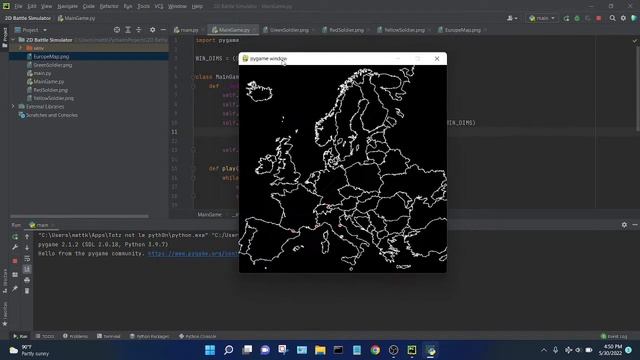
Task: Print the Run console output
Action: (x=27, y=280)
